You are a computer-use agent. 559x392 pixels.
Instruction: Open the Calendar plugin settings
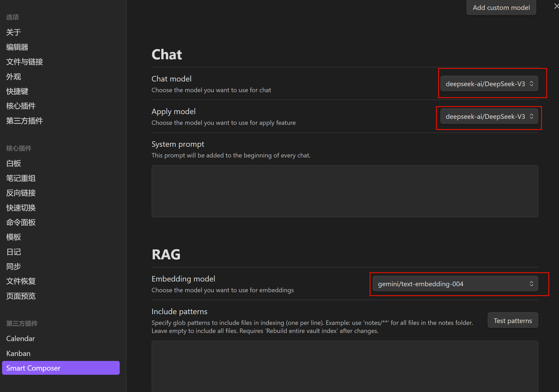(x=21, y=339)
